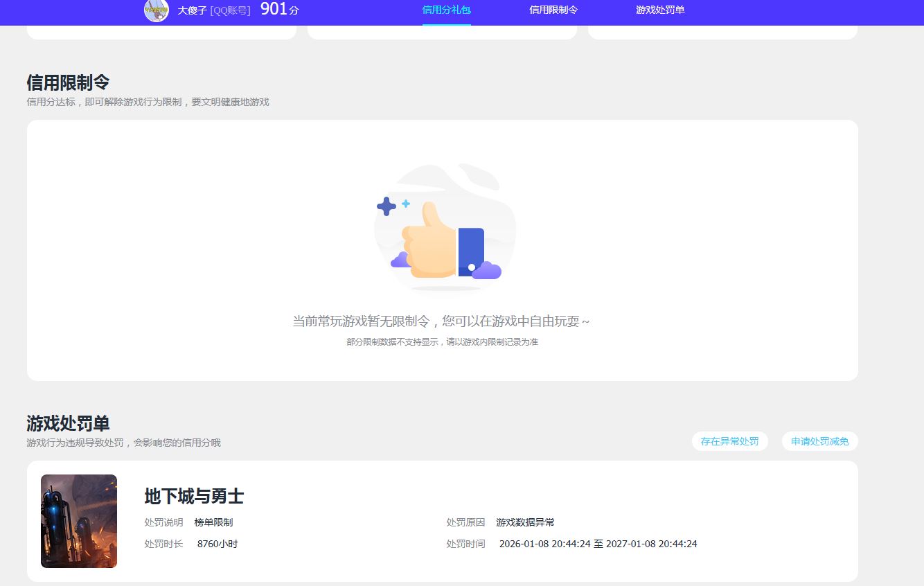Click the penalty time range 2026-01-08 至 2027-01-08
924x586 pixels.
point(598,544)
